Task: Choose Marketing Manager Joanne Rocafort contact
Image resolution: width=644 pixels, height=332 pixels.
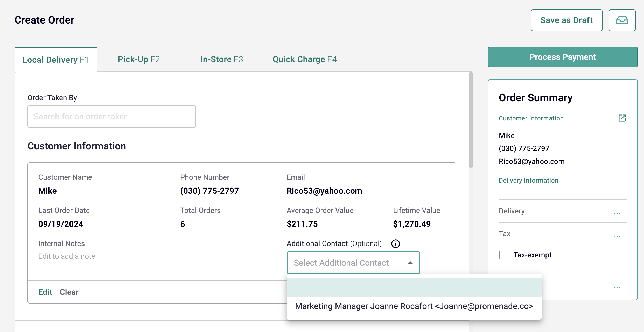Action: [x=414, y=306]
